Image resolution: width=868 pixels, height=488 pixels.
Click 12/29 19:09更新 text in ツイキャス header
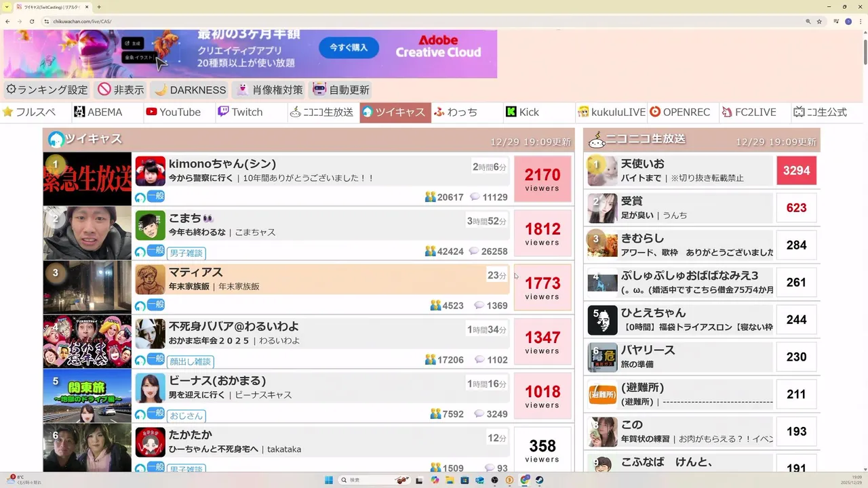point(531,142)
